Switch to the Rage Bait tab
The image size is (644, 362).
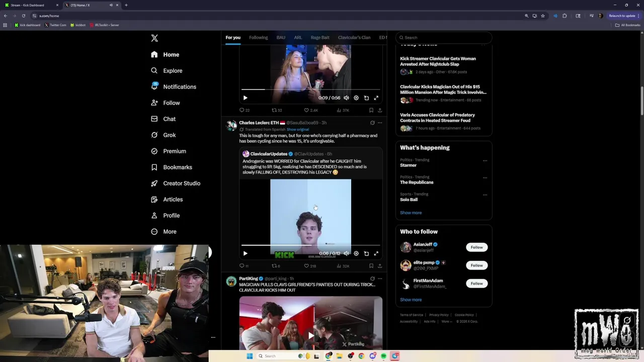tap(320, 38)
